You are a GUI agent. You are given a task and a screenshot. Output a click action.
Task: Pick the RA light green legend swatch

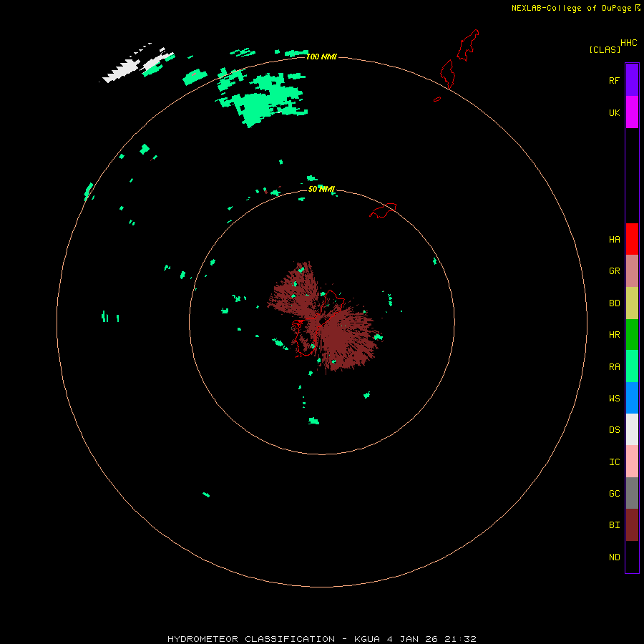click(632, 366)
